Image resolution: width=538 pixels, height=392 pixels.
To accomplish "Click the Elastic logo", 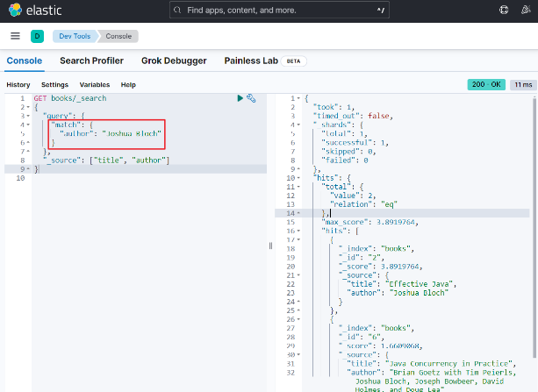I will point(35,11).
